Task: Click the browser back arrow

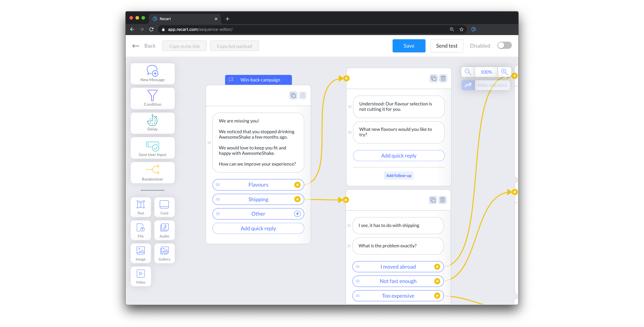Action: pyautogui.click(x=132, y=29)
